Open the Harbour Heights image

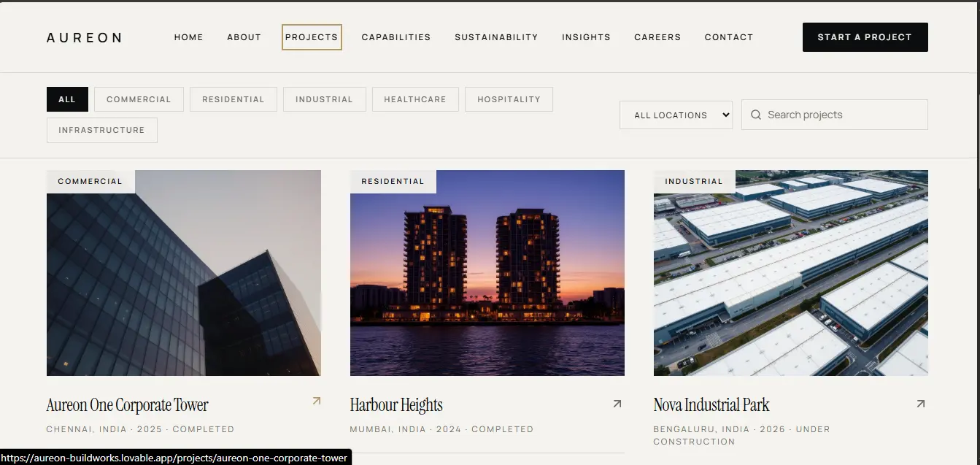pos(487,273)
